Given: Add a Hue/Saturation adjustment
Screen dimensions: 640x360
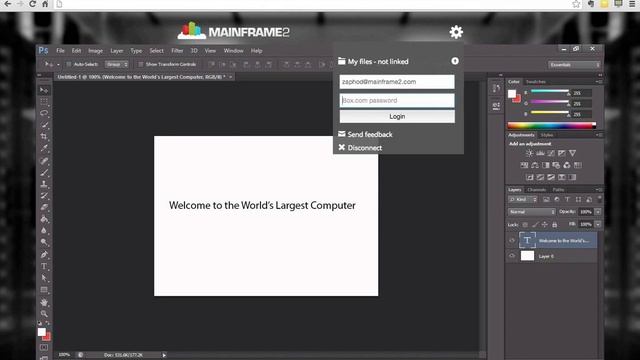Looking at the screenshot, I should pos(524,165).
